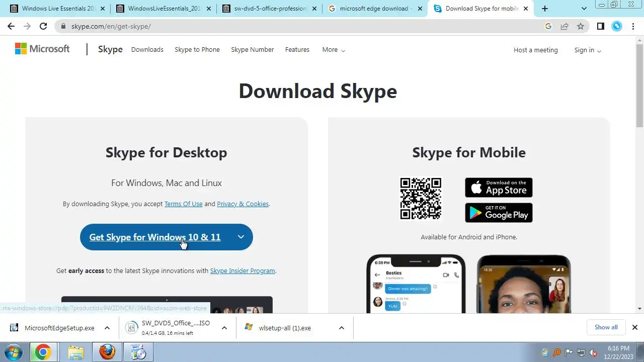Click the Besties chat phone preview

click(x=416, y=284)
